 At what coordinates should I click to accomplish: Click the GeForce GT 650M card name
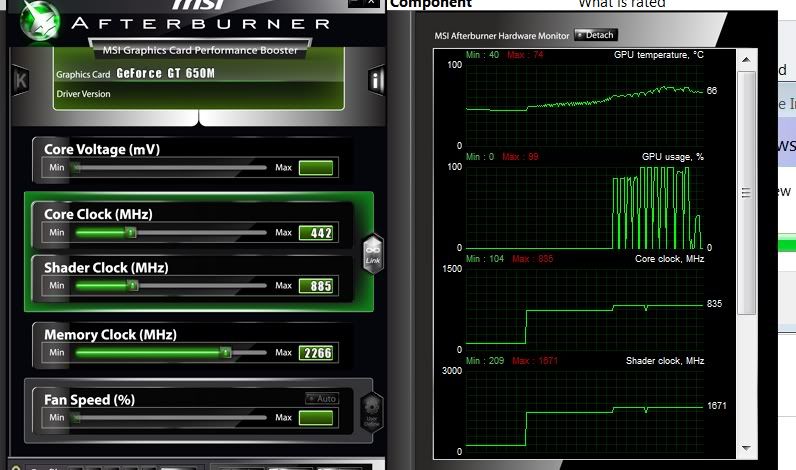(165, 73)
